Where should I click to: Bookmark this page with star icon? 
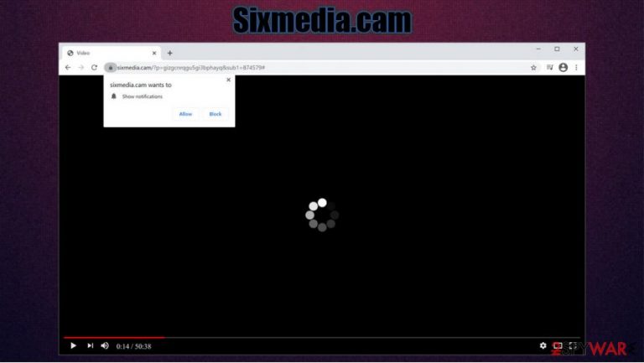[533, 68]
